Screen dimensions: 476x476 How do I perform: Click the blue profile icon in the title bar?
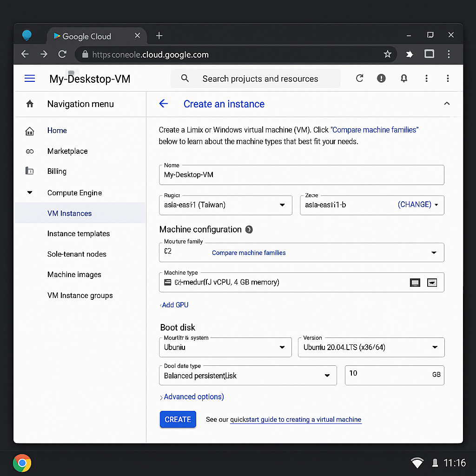(27, 35)
